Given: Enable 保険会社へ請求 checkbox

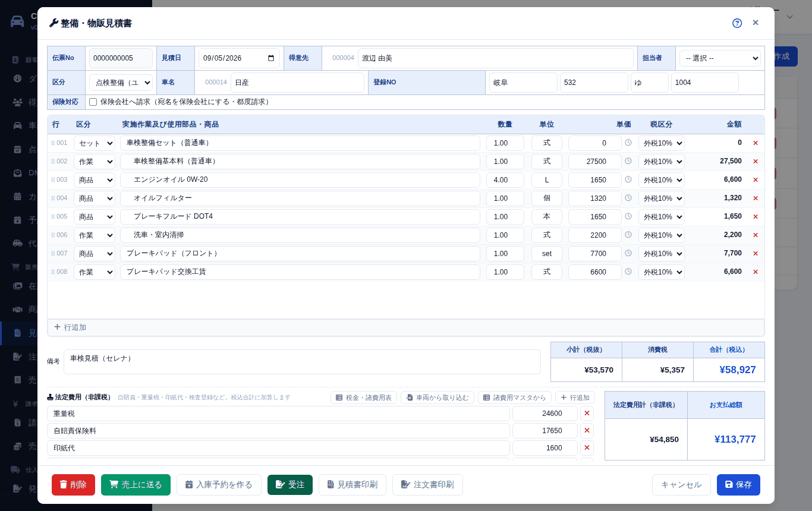Looking at the screenshot, I should pos(93,102).
